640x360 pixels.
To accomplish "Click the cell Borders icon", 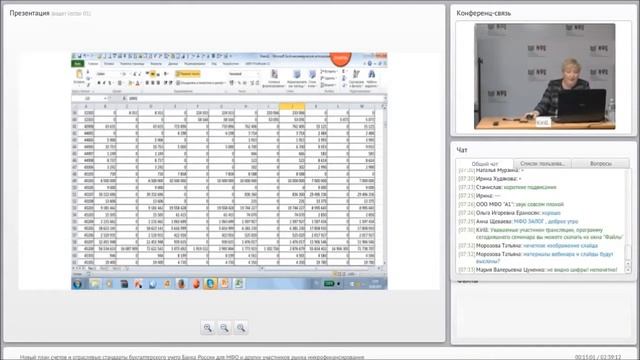I will pyautogui.click(x=120, y=83).
